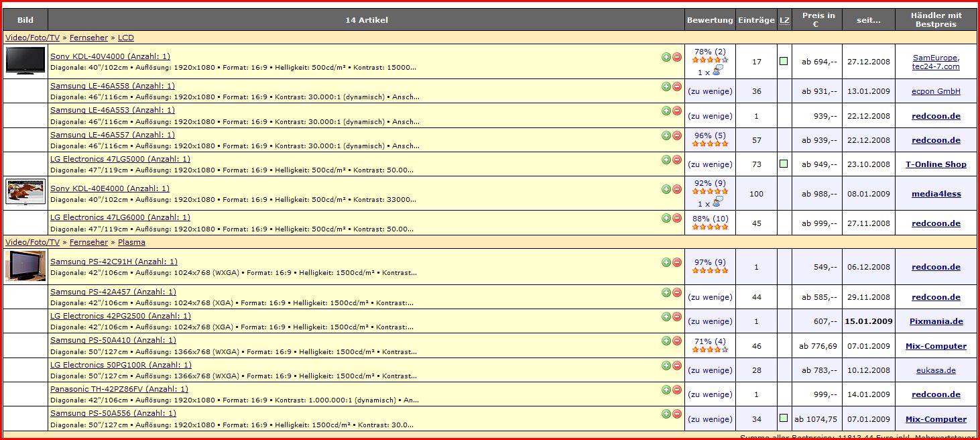Image resolution: width=980 pixels, height=440 pixels.
Task: Open LCD category breadcrumb link
Action: pos(126,38)
